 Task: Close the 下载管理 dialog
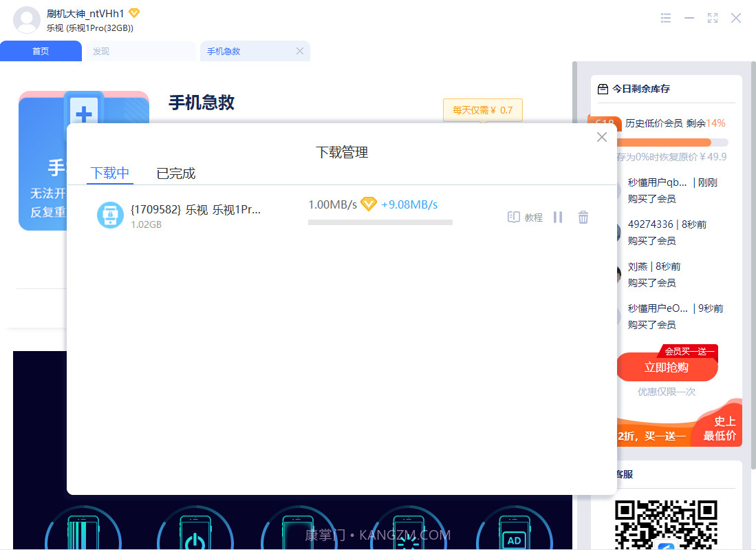click(601, 137)
